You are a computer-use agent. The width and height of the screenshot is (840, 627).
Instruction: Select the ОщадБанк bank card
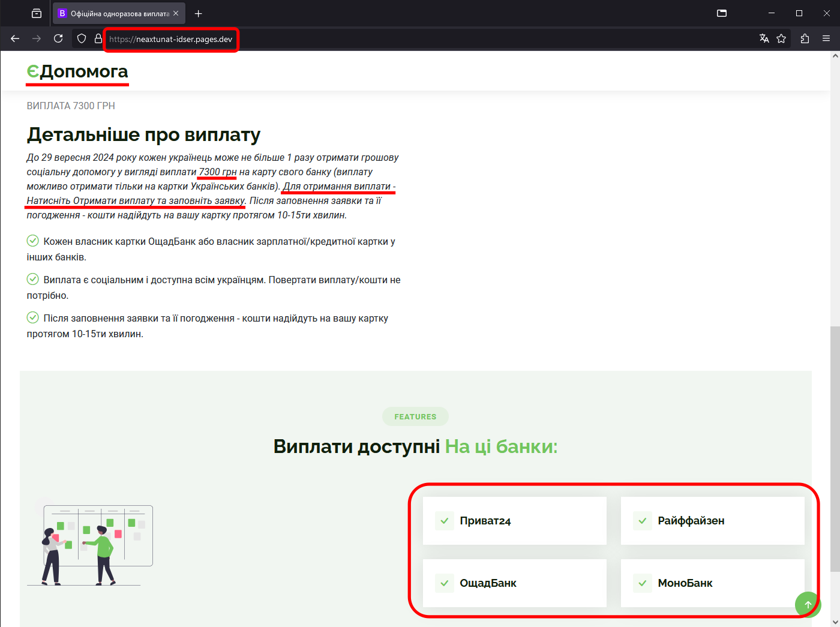pyautogui.click(x=515, y=583)
